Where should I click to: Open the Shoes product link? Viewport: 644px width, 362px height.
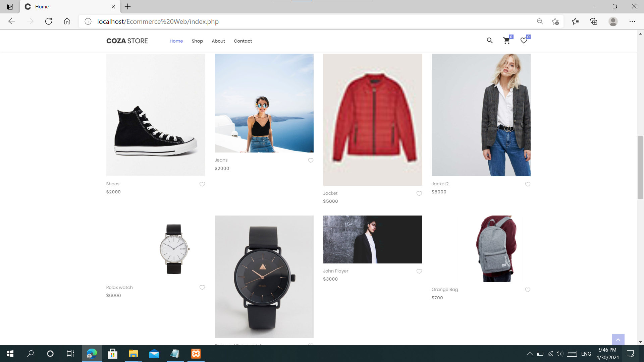coord(113,184)
